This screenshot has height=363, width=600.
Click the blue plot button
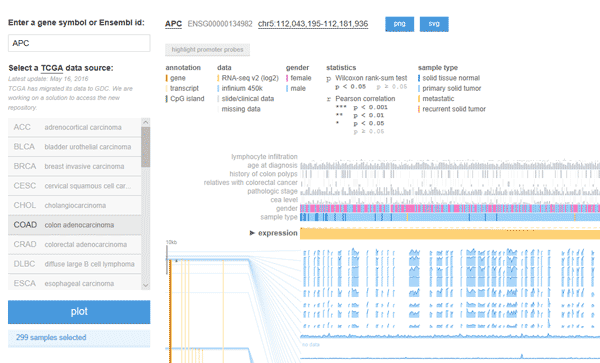click(x=79, y=312)
